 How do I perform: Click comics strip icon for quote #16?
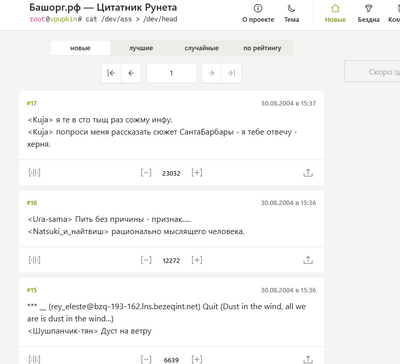tap(34, 260)
